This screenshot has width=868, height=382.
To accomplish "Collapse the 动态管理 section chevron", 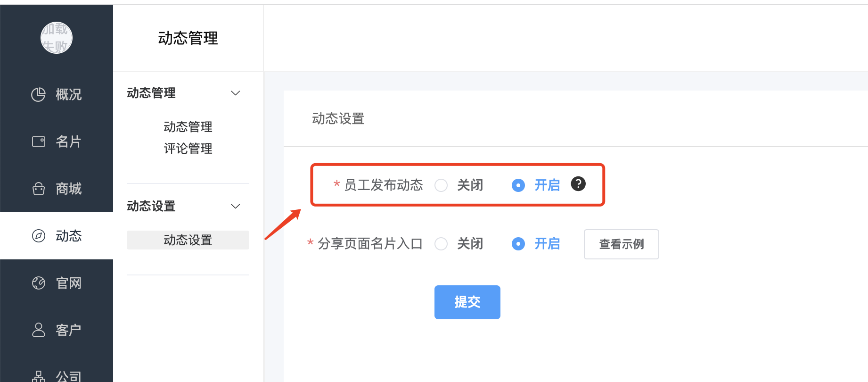I will [x=236, y=93].
